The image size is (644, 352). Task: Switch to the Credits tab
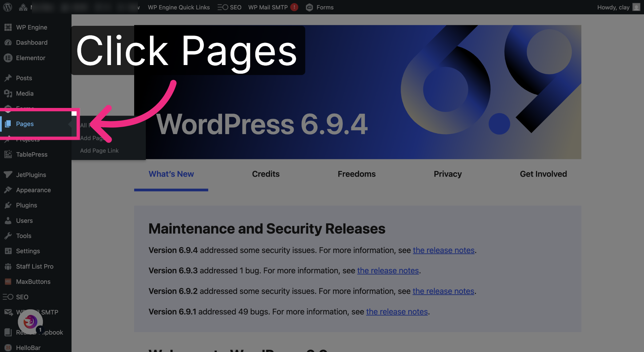266,174
